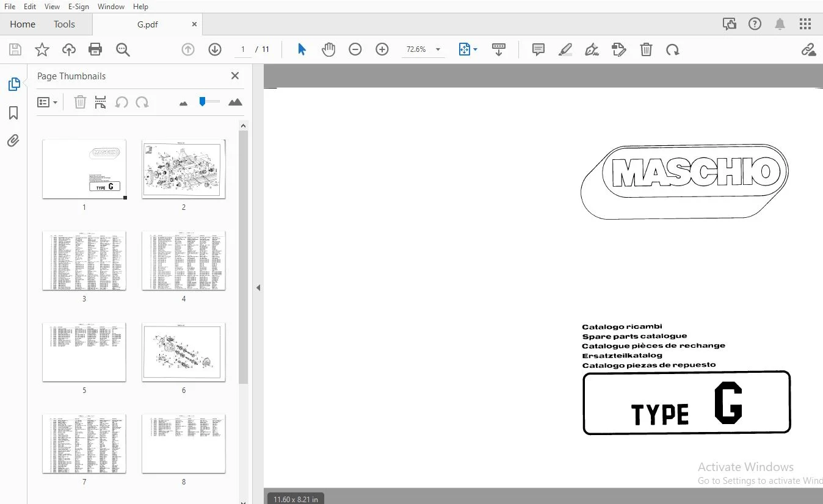Click the share-screen chat icon in header

pyautogui.click(x=730, y=24)
